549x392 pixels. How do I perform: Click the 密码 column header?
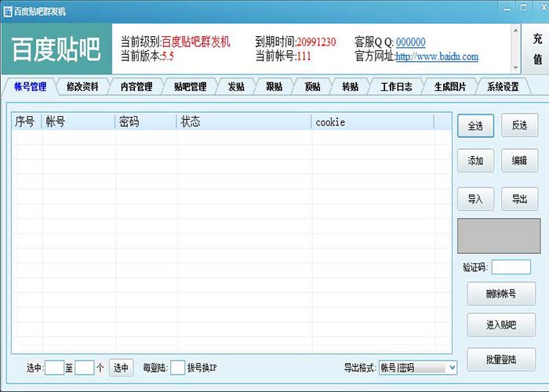point(146,122)
